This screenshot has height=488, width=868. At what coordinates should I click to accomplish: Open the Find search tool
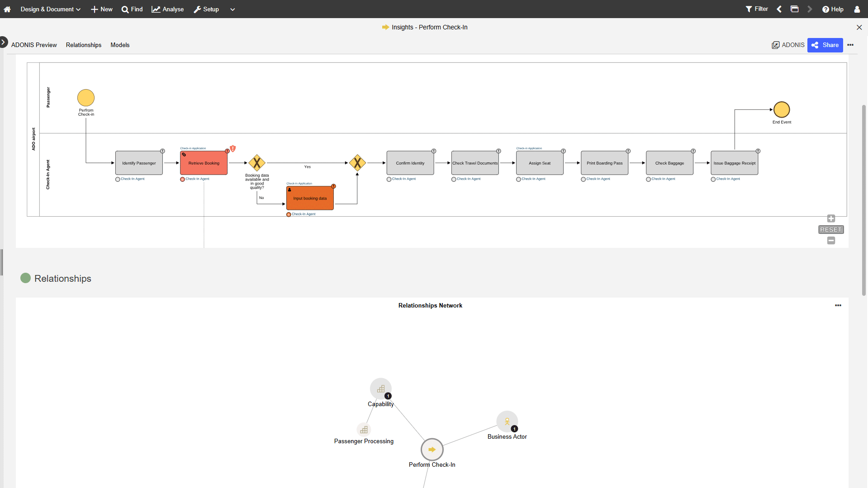tap(132, 9)
